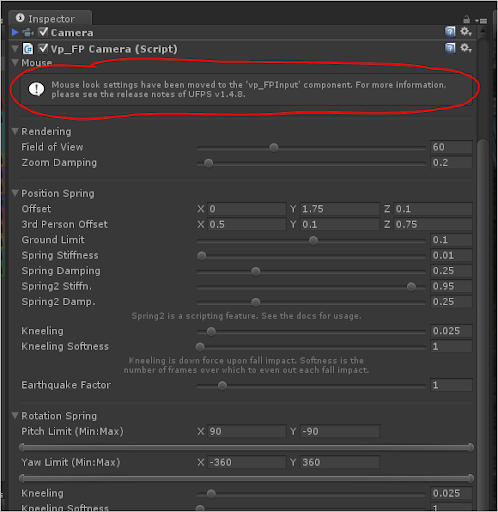Click Position Spring Kneeling Softness value field
Viewport: 498px width, 512px height.
[x=451, y=347]
